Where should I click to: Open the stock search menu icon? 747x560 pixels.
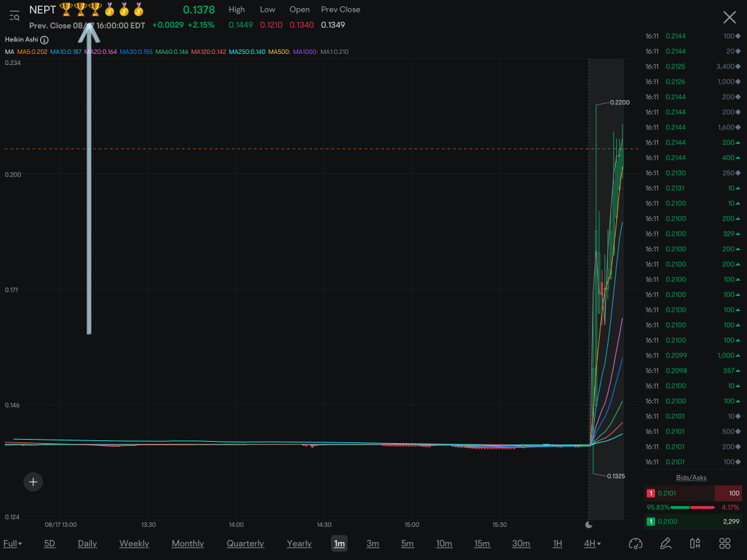15,16
